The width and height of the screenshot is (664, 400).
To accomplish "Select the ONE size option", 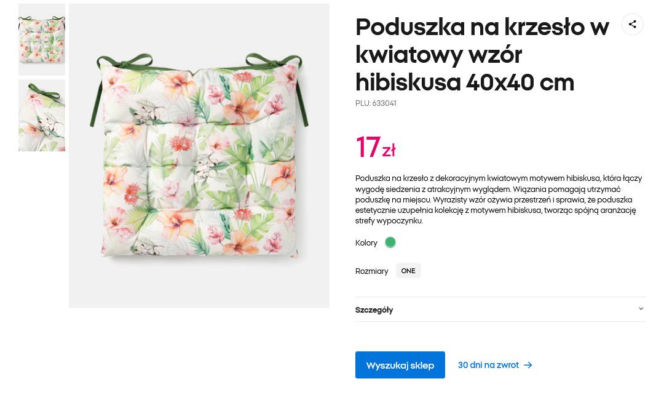I will pos(408,270).
